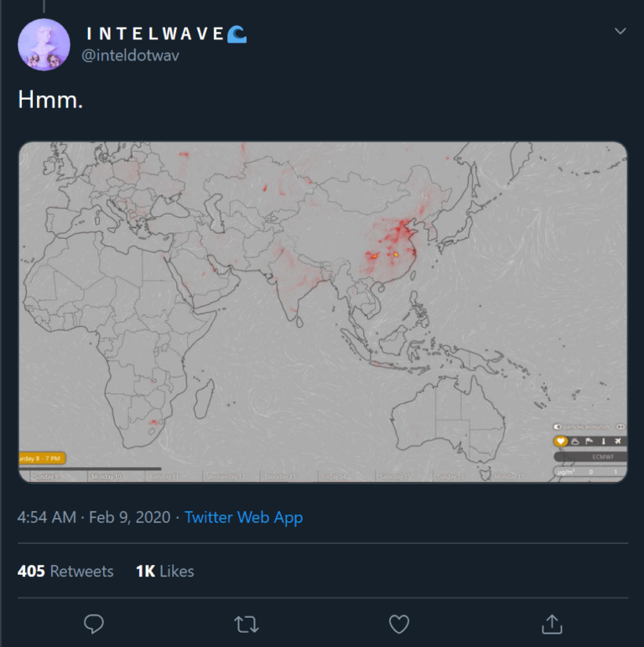View the 405 Retweets list
This screenshot has width=644, height=647.
(65, 571)
